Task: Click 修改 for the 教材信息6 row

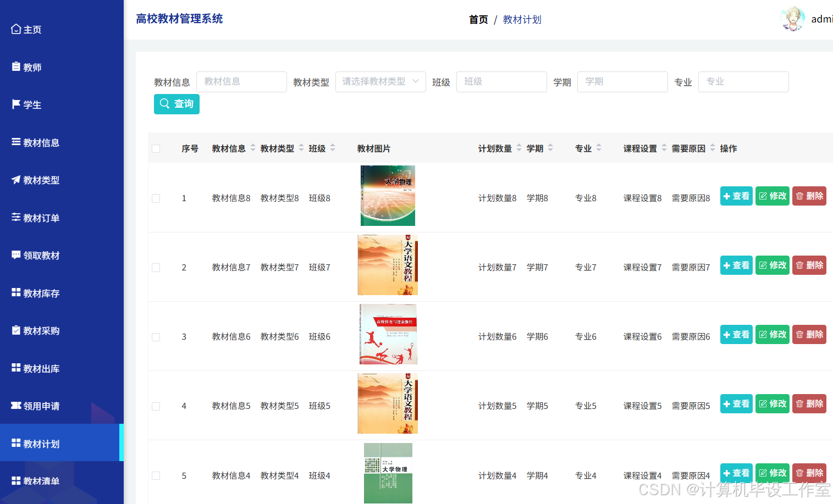Action: 772,335
